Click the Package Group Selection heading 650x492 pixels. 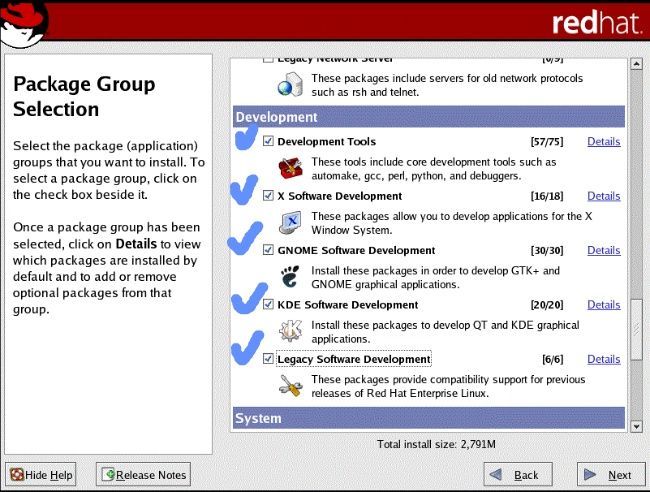(x=84, y=96)
